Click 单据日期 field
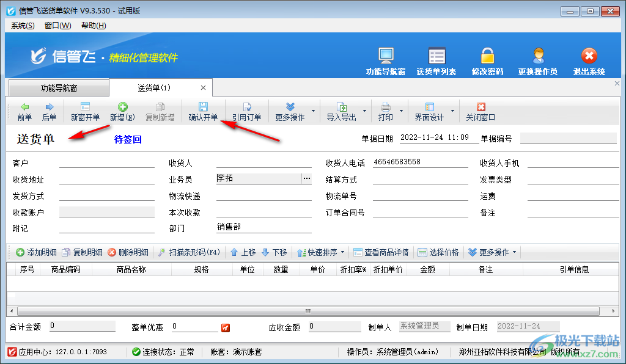Image resolution: width=626 pixels, height=364 pixels. (x=439, y=137)
